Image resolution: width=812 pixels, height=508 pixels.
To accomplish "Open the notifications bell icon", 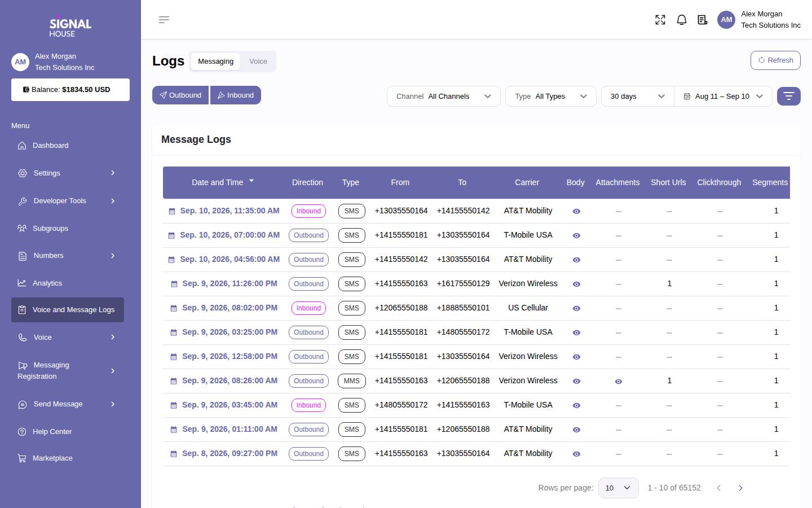I will click(x=682, y=20).
